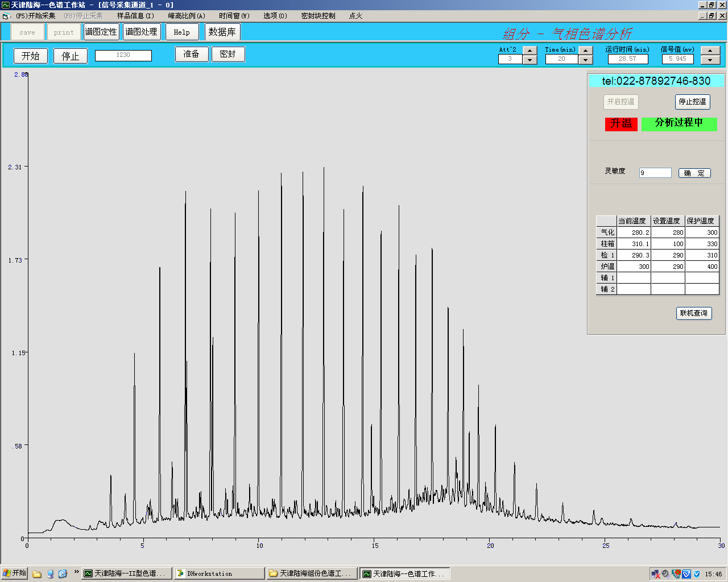Click the Internet Explorer quick launch icon
This screenshot has width=728, height=582.
tap(63, 574)
